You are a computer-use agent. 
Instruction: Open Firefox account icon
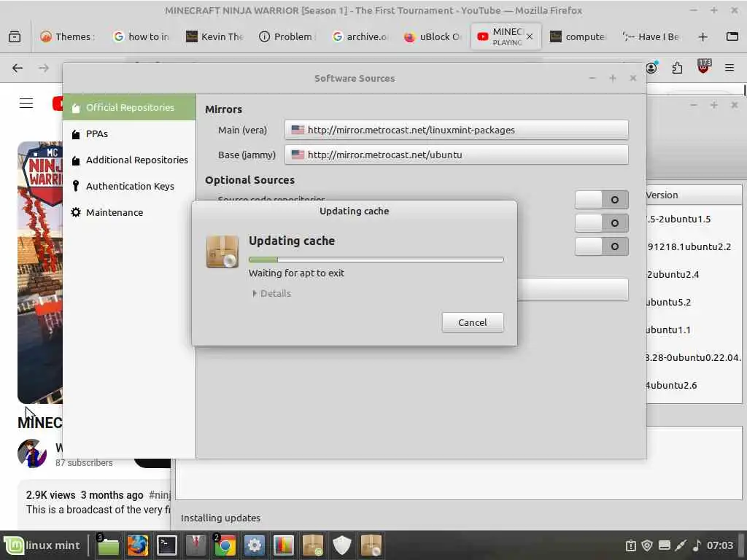click(x=651, y=68)
